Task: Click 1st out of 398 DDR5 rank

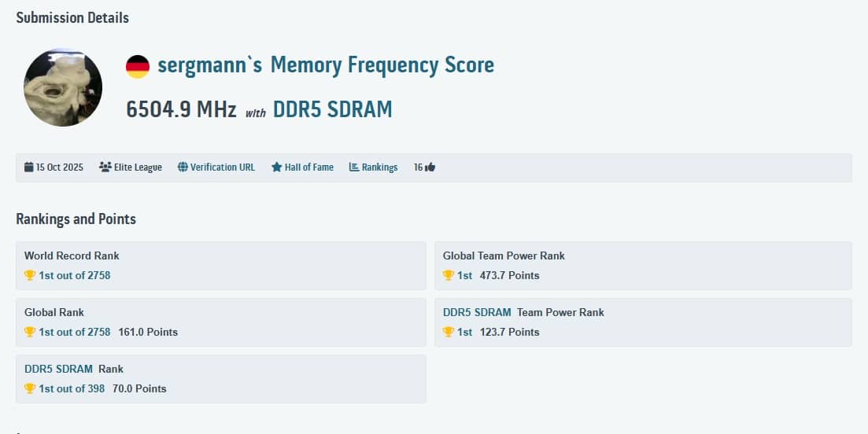Action: [72, 388]
